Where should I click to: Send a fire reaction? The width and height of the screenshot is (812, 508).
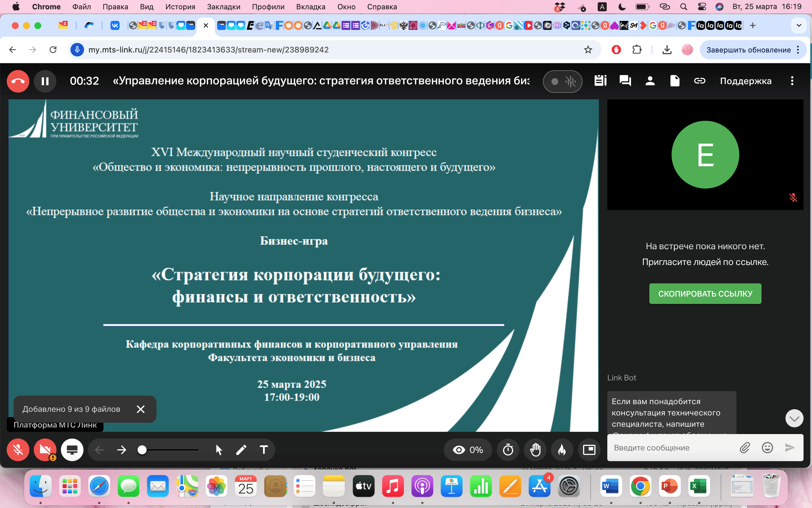click(562, 450)
